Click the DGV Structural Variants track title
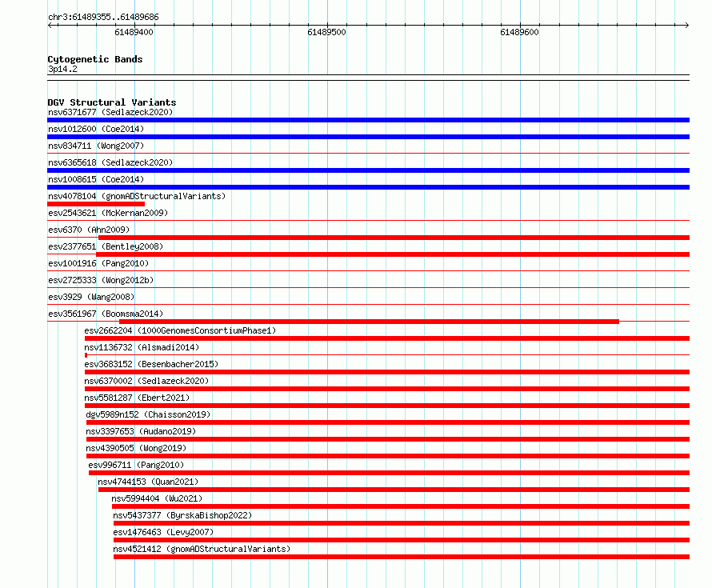This screenshot has width=712, height=588. coord(112,102)
